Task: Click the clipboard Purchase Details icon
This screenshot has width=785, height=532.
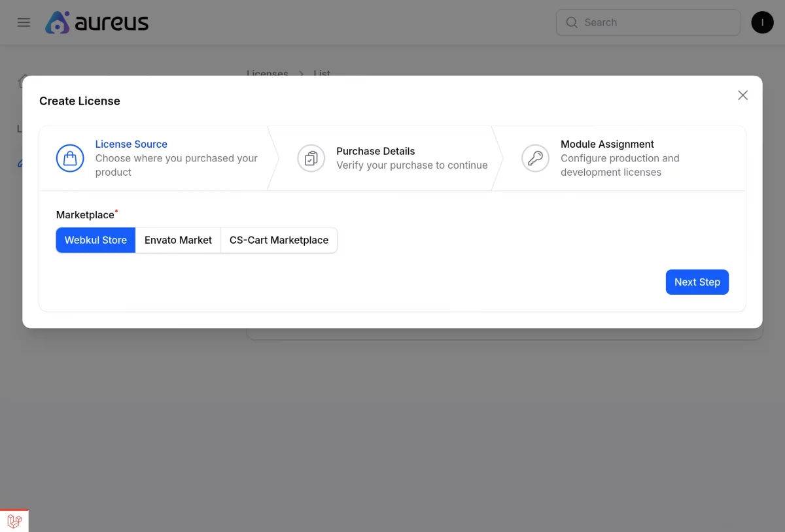Action: 311,158
